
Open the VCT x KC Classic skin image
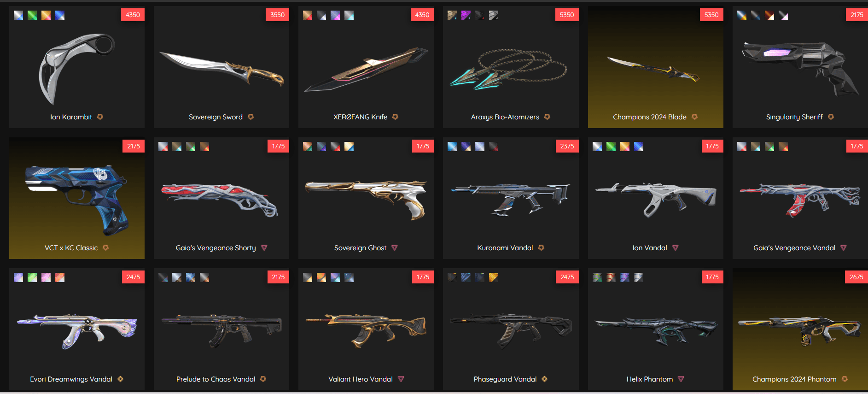[77, 198]
